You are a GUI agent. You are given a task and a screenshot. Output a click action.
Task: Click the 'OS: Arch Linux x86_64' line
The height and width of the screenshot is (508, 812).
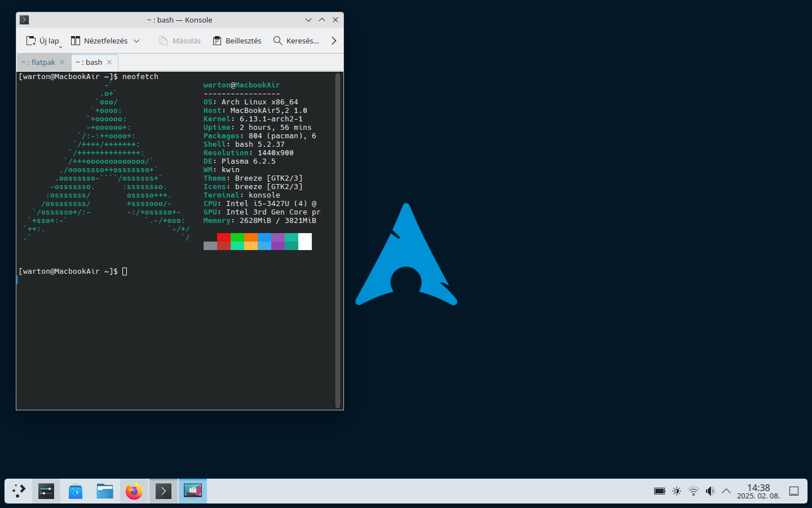point(251,102)
